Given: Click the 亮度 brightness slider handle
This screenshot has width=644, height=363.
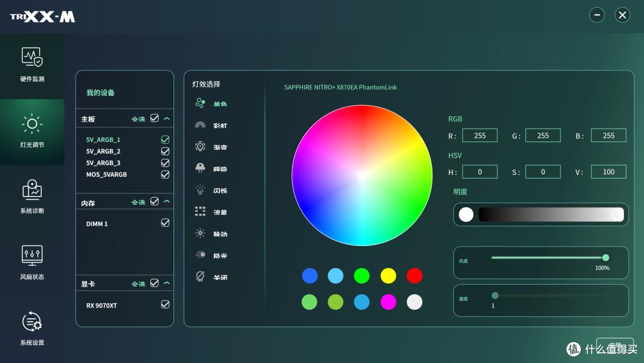Looking at the screenshot, I should click(x=605, y=258).
